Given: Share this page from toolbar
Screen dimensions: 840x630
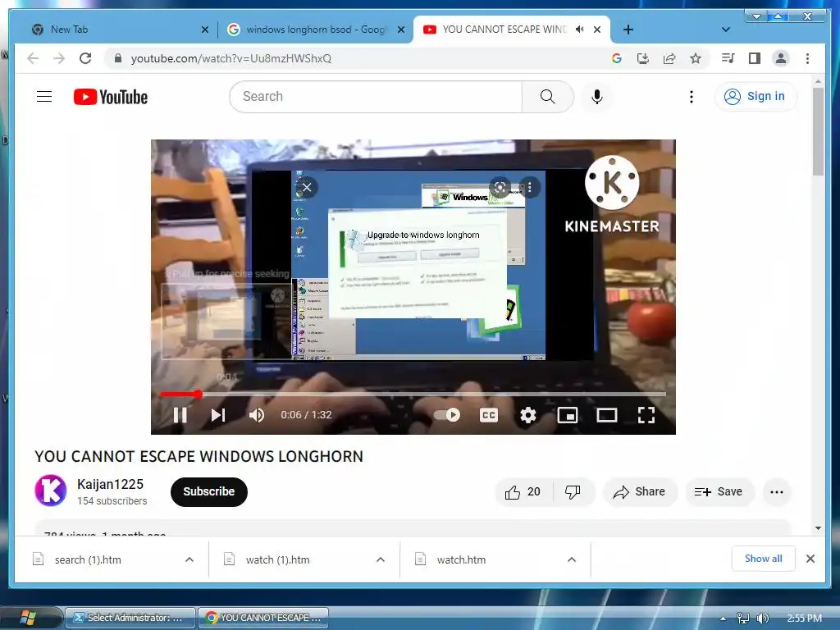Looking at the screenshot, I should (x=669, y=58).
